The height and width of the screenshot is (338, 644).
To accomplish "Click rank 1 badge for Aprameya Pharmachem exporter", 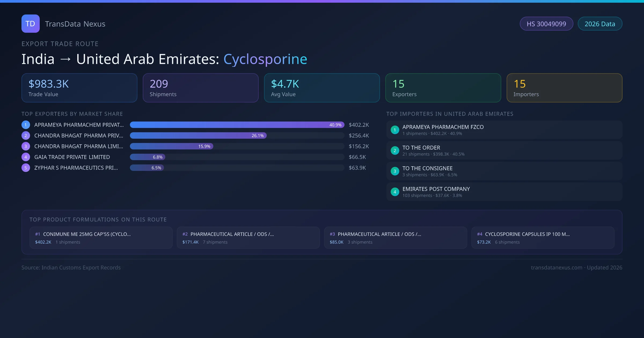I will pos(26,125).
